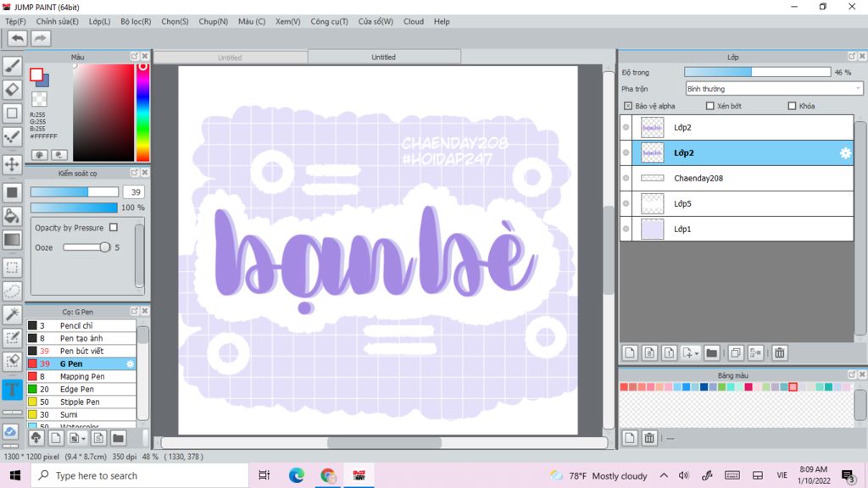
Task: Toggle Bảo vệ alpha checkbox
Action: point(628,106)
